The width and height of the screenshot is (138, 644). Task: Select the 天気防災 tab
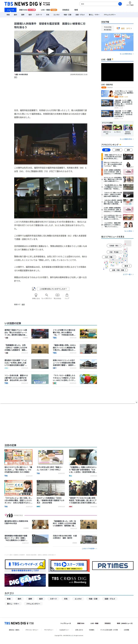coord(66,10)
